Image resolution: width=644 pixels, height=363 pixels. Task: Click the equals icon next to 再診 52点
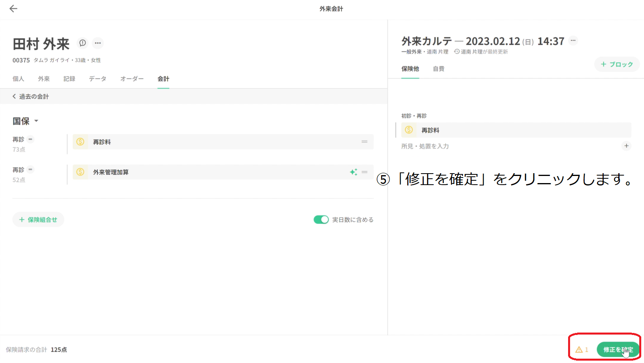click(30, 170)
